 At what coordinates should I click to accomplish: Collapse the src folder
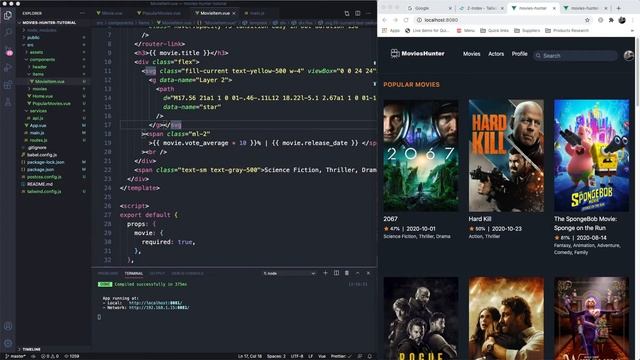[x=30, y=45]
